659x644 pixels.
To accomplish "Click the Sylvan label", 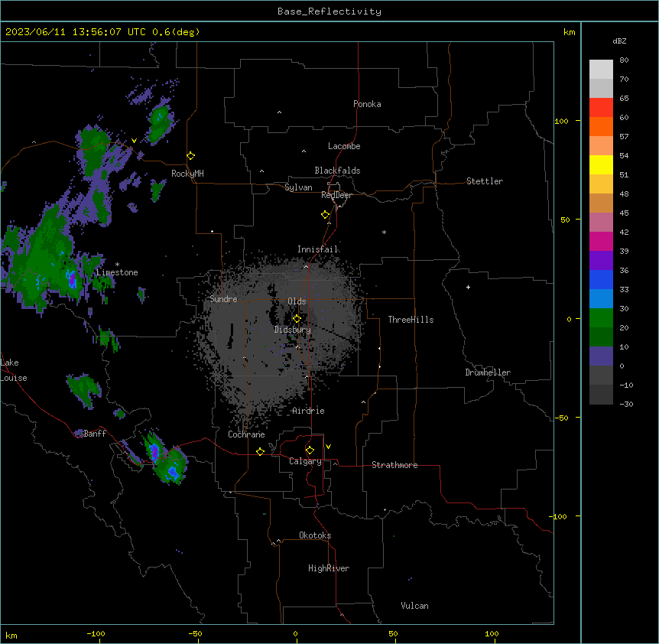I will [x=298, y=187].
